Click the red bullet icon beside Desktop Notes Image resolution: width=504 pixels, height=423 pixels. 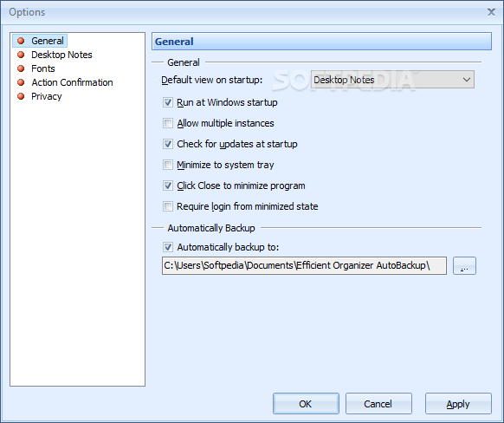click(21, 55)
